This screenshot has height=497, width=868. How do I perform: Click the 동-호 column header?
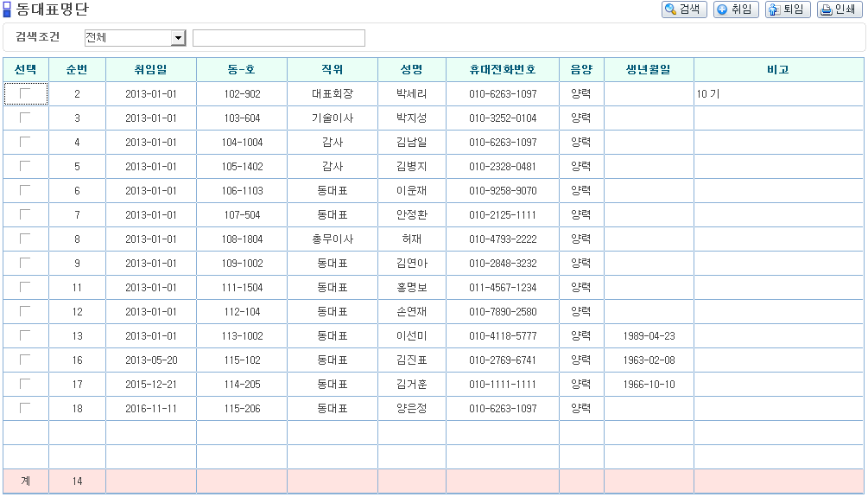coord(242,69)
